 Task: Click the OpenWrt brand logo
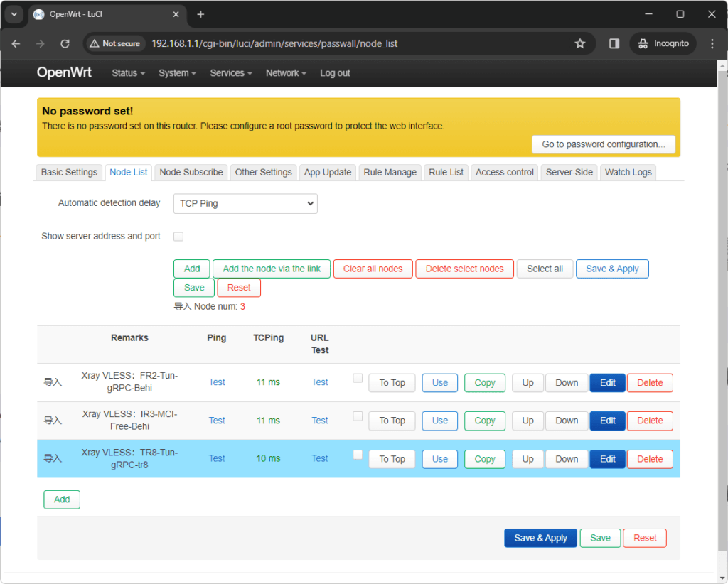pos(64,72)
